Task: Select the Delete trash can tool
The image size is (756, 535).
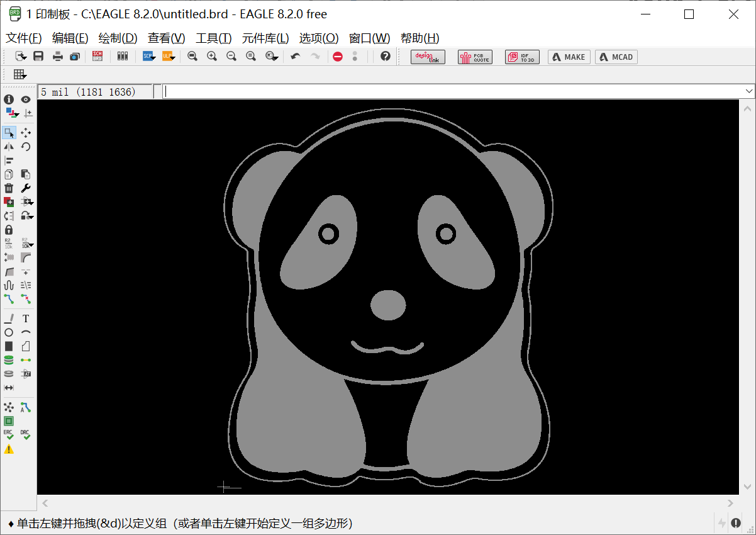Action: pyautogui.click(x=9, y=188)
